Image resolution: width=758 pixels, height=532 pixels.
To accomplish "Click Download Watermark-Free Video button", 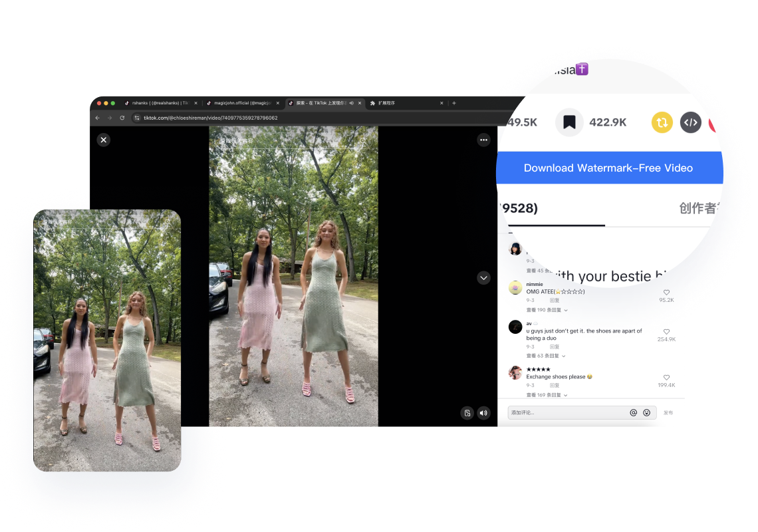I will point(608,168).
